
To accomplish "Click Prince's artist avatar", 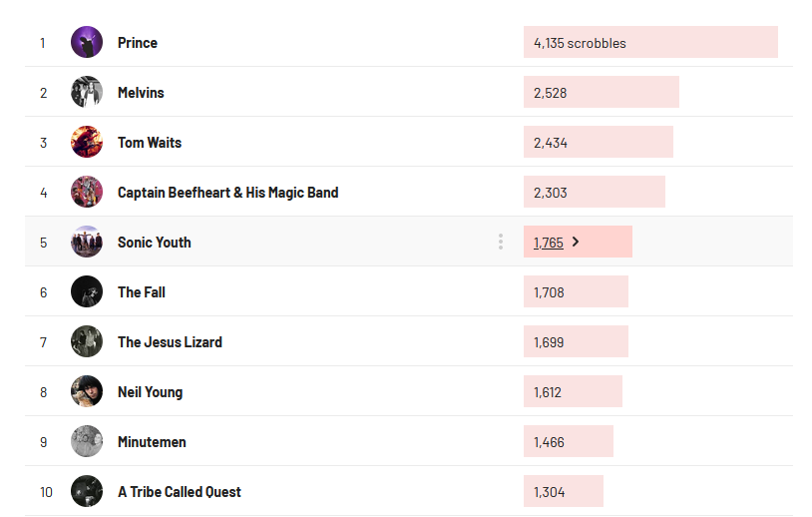I will coord(87,42).
